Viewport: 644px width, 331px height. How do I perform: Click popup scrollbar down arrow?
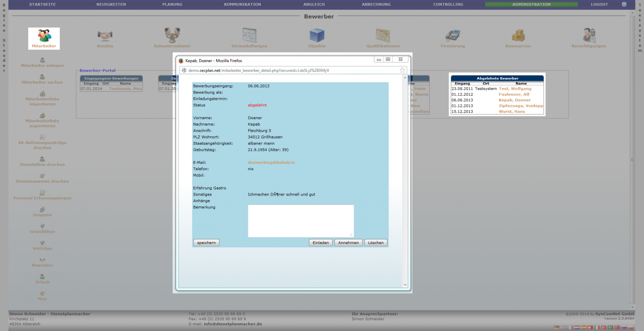(405, 285)
